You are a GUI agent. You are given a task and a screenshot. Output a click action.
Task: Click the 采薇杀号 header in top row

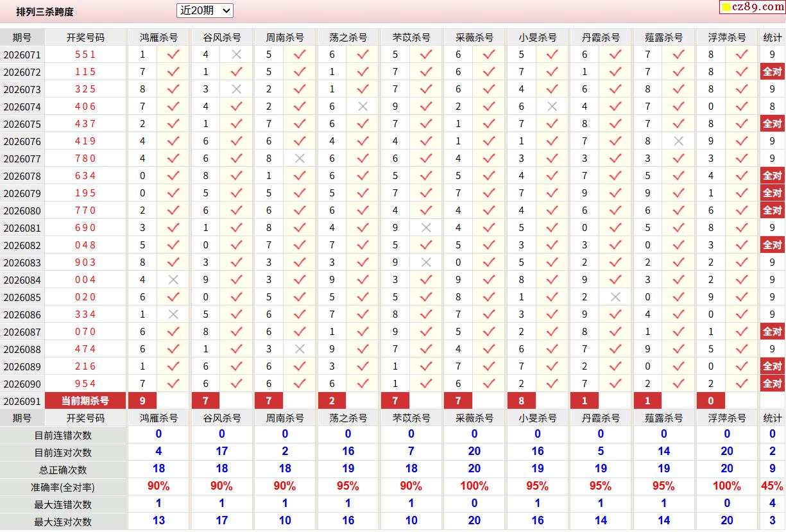[475, 37]
